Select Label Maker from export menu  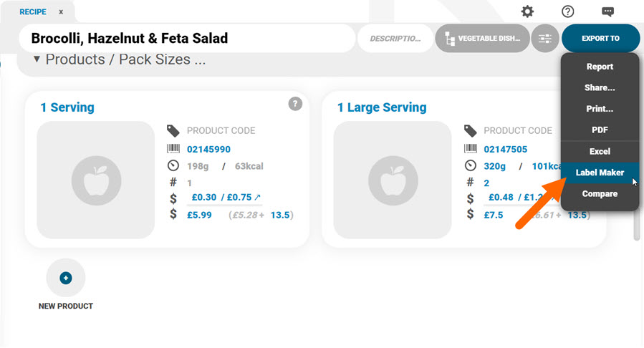point(600,173)
